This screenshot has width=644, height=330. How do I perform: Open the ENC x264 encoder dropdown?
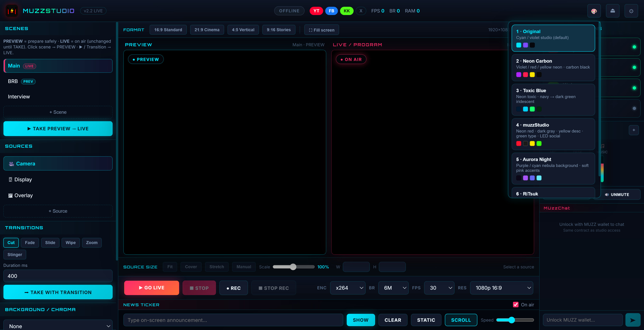(348, 288)
